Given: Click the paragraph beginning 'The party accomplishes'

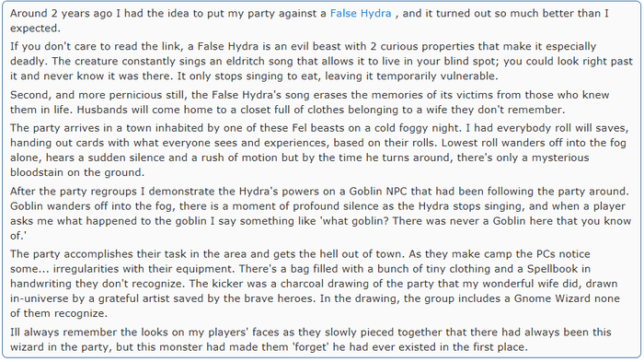Looking at the screenshot, I should (315, 284).
